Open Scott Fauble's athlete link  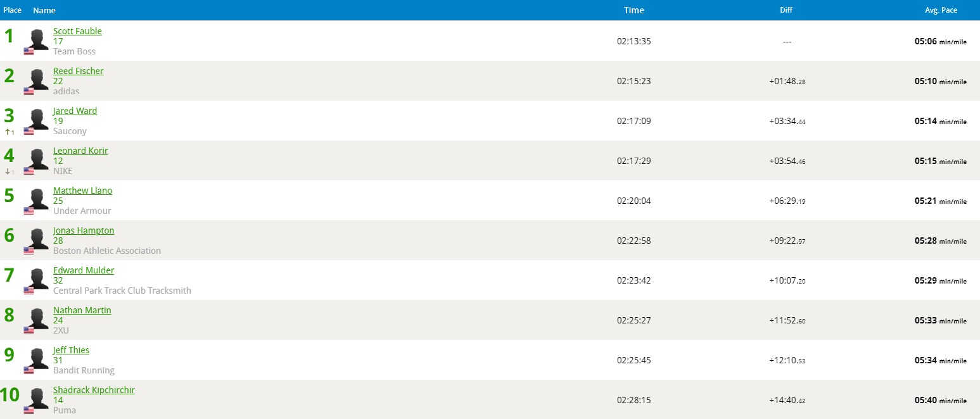pyautogui.click(x=77, y=31)
